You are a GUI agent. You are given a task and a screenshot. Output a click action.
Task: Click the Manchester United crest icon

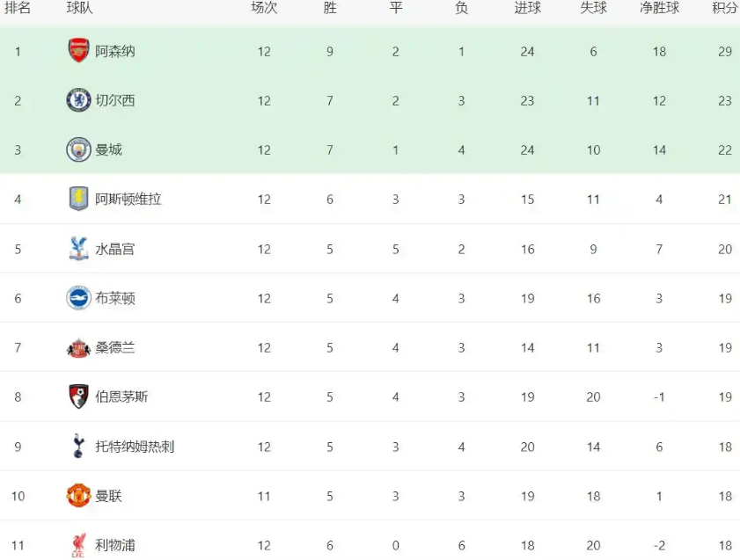click(x=79, y=496)
